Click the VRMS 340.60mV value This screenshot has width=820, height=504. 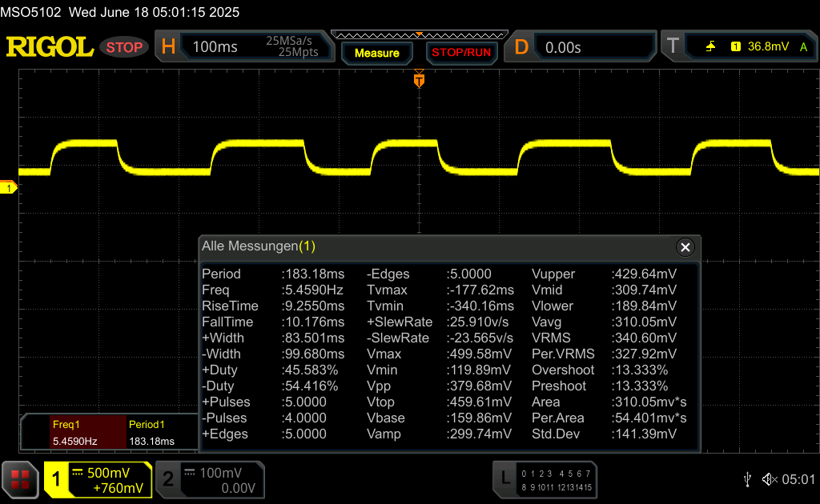[x=645, y=338]
